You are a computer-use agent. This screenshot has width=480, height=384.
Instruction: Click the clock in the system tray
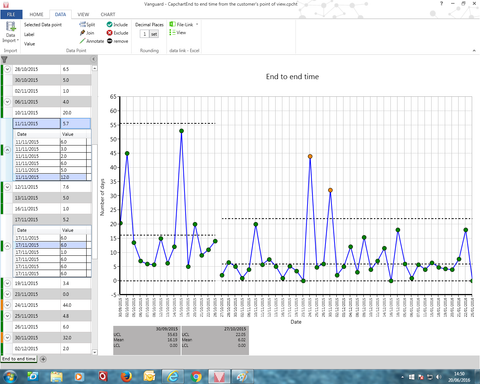pyautogui.click(x=459, y=377)
